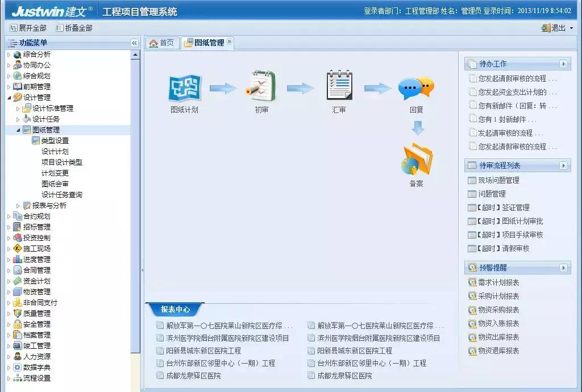Open the 汇审 joint review icon
582x392 pixels.
coord(339,86)
